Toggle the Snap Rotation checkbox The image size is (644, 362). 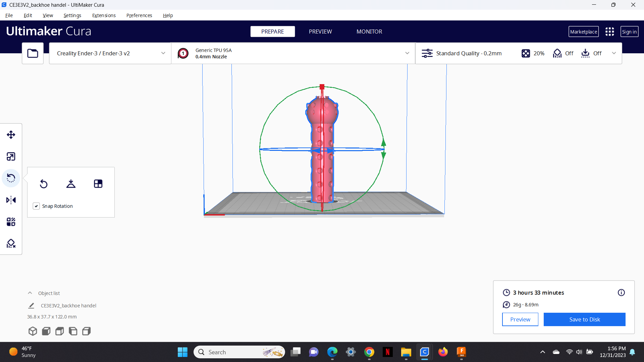coord(36,206)
